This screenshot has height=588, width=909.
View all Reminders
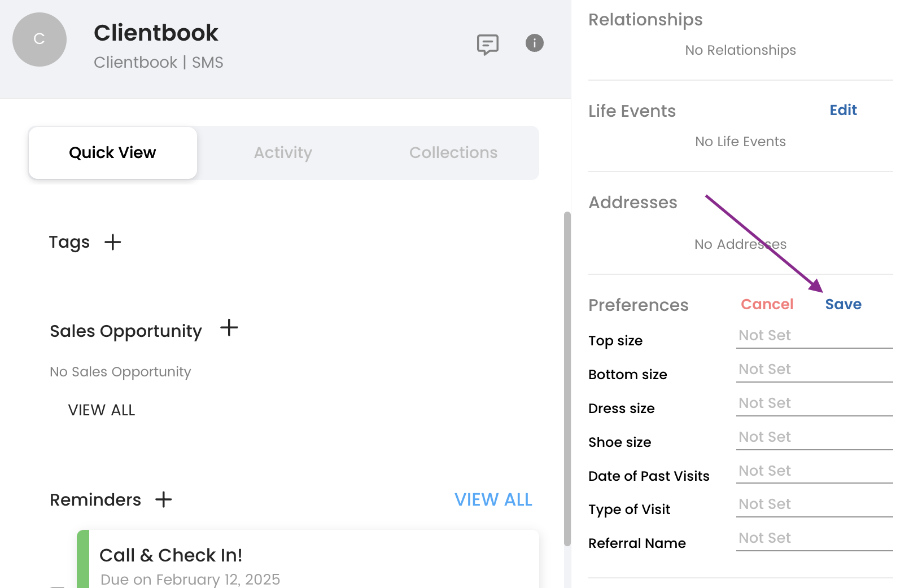tap(493, 499)
